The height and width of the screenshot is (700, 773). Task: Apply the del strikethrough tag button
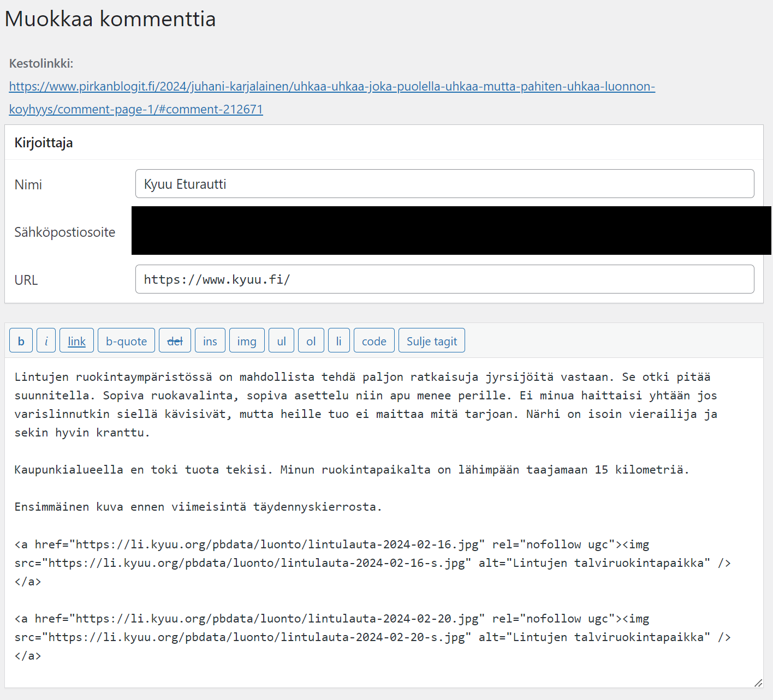click(175, 341)
